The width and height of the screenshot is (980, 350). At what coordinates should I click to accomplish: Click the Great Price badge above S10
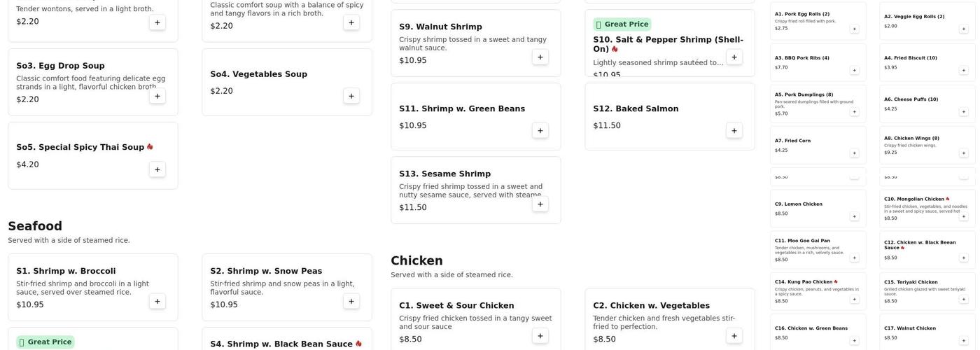[622, 24]
